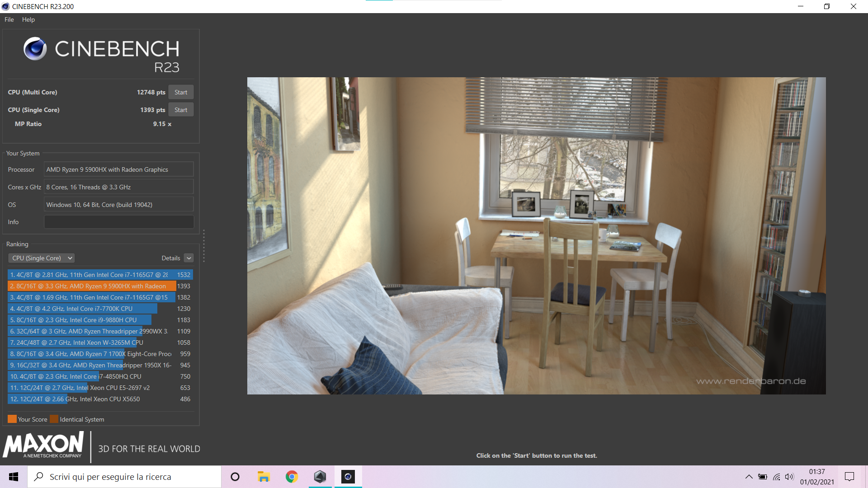The image size is (868, 488).
Task: Open the Windows Start menu
Action: click(14, 477)
